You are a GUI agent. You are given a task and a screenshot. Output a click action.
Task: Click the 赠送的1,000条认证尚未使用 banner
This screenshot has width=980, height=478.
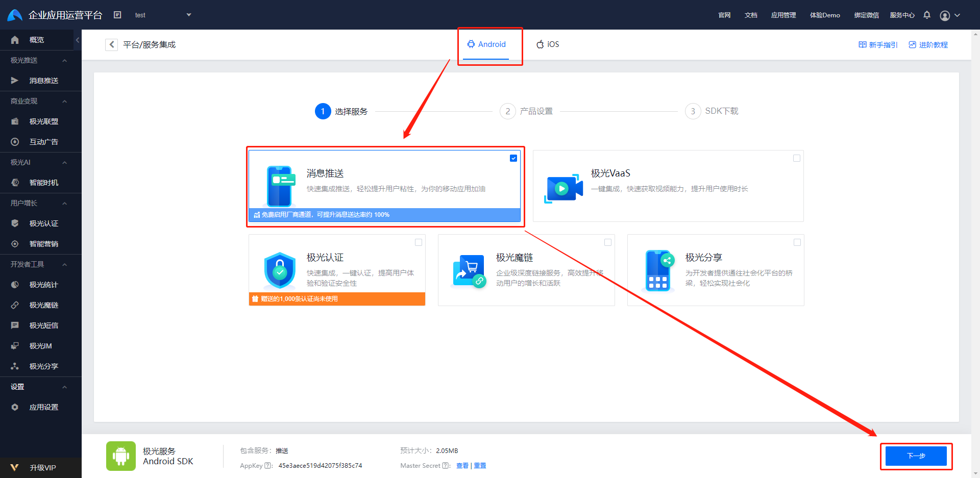(337, 299)
